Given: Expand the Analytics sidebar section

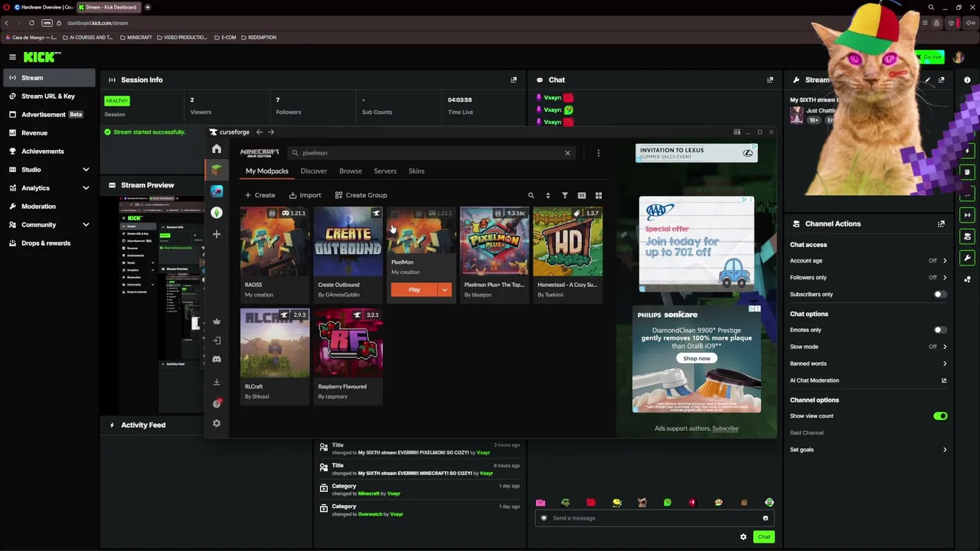Looking at the screenshot, I should pyautogui.click(x=86, y=188).
